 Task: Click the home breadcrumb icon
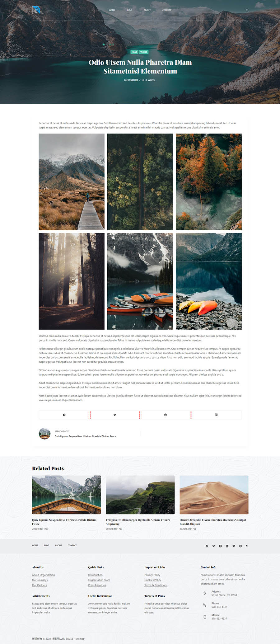tap(104, 45)
